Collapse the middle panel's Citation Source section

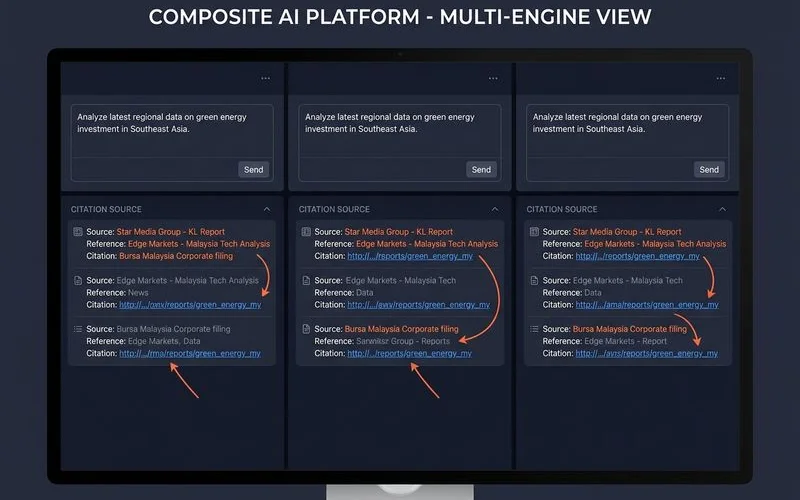point(494,209)
